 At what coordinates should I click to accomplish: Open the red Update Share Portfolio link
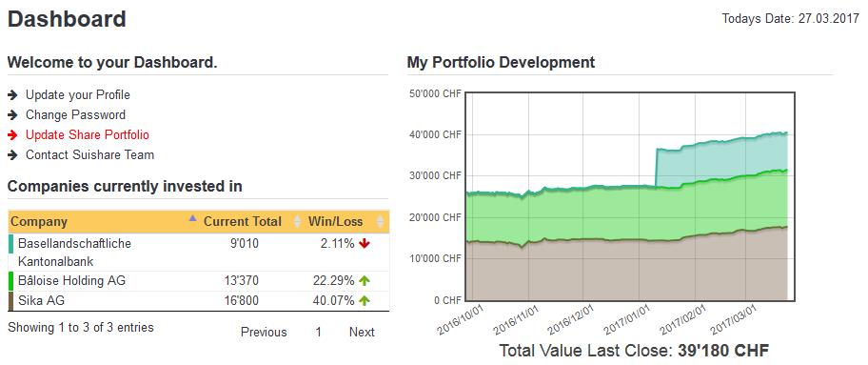[88, 134]
